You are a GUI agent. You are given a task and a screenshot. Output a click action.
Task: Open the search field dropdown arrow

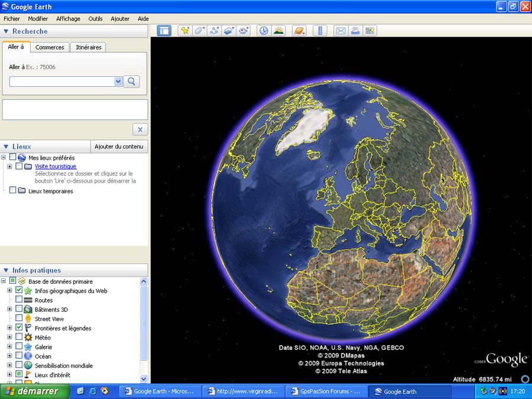118,82
